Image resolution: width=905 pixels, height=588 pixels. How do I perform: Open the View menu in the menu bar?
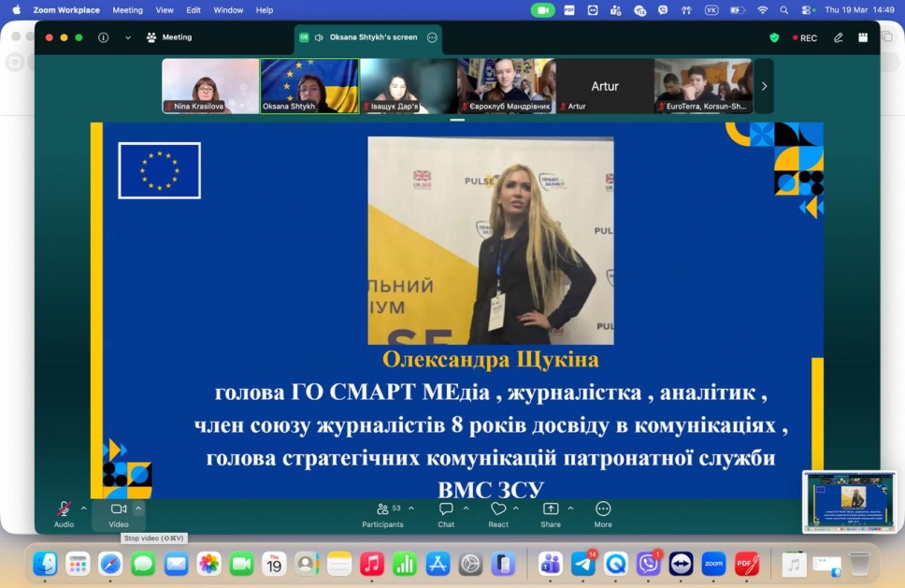point(165,10)
